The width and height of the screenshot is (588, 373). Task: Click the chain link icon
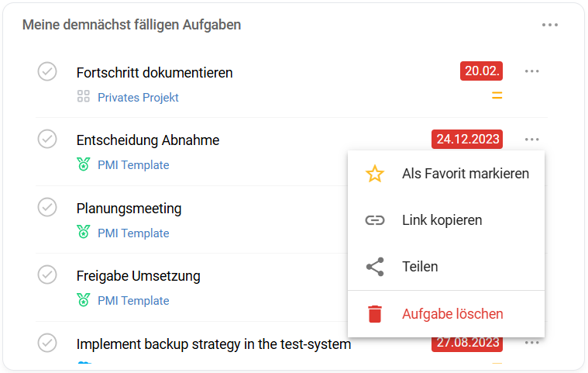[375, 220]
